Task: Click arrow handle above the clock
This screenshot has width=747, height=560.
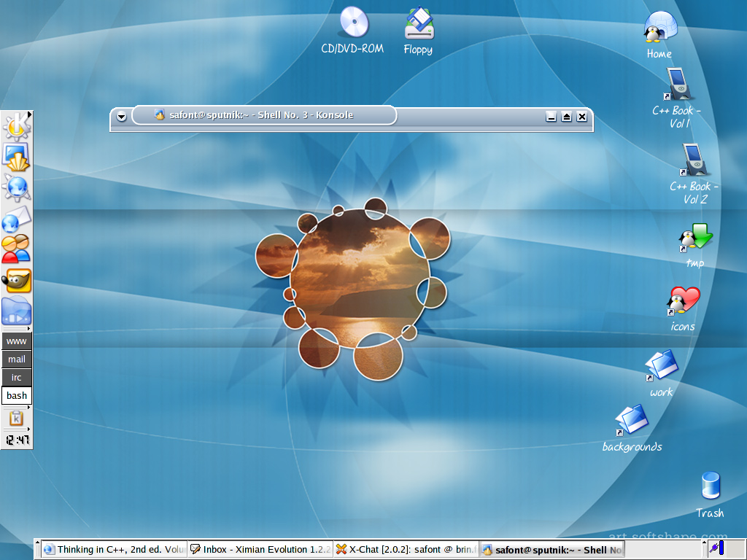Action: click(28, 429)
